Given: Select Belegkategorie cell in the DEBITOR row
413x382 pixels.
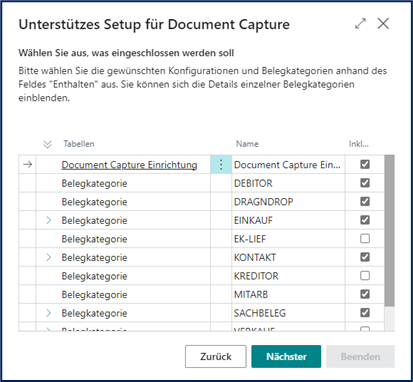Looking at the screenshot, I should click(123, 183).
